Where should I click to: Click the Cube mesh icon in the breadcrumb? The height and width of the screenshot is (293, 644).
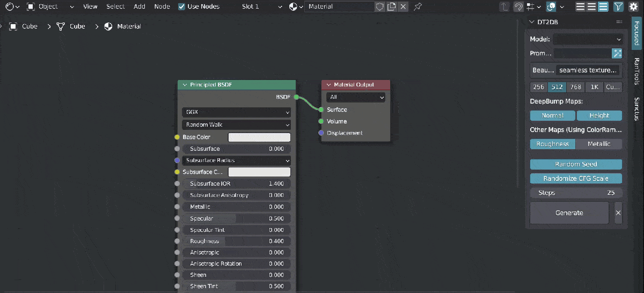(x=61, y=26)
